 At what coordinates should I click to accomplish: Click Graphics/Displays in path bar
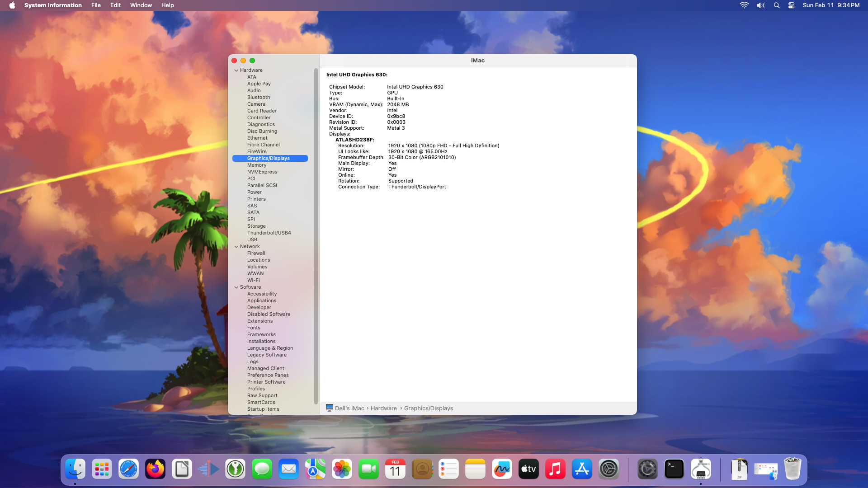tap(429, 408)
